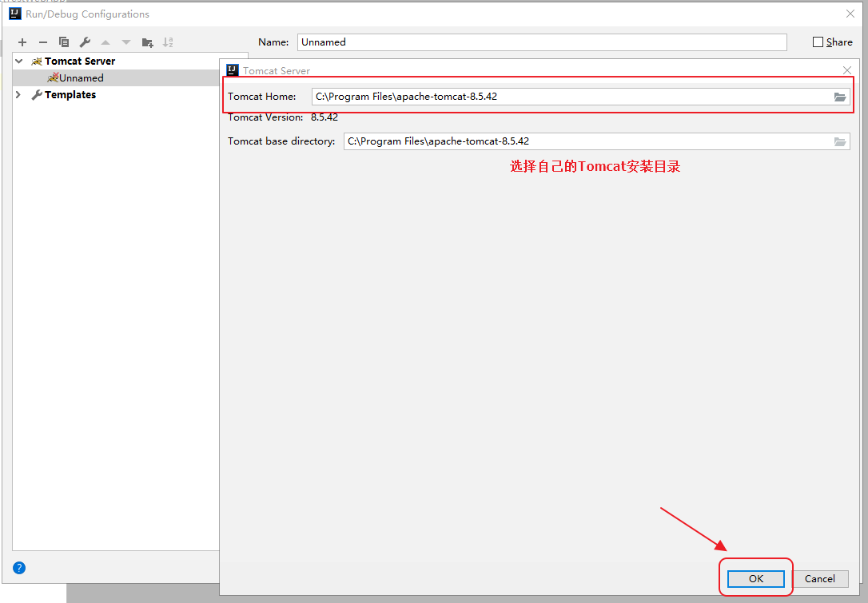Move the configuration down

click(126, 42)
